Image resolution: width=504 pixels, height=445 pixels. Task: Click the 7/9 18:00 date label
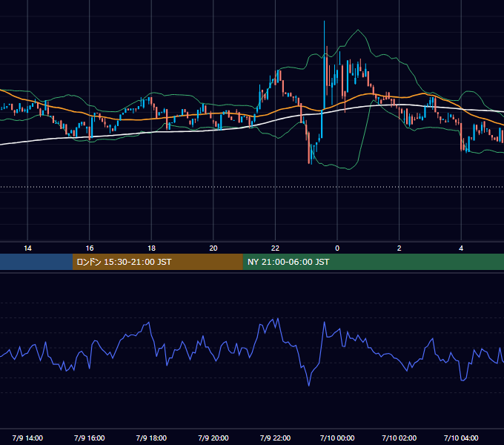click(151, 438)
